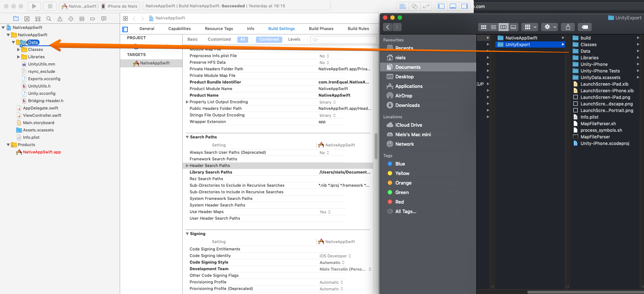Viewport: 644px width, 294px height.
Task: Switch Finder to icon view
Action: [x=483, y=27]
